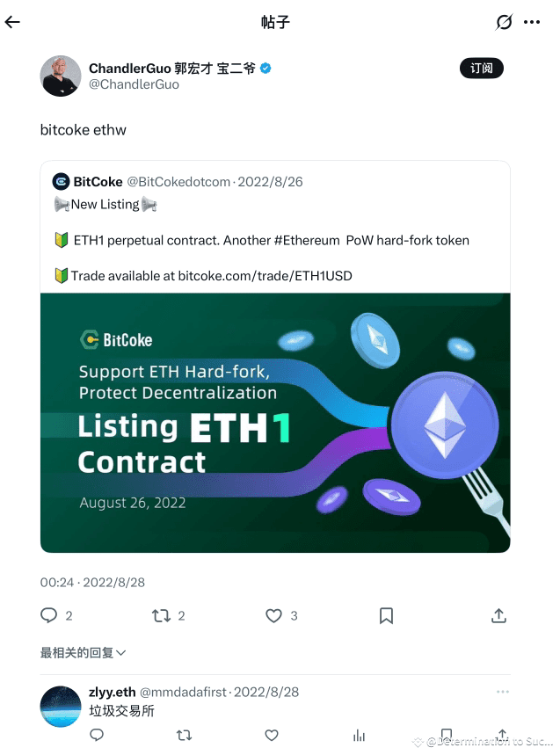Like ChandlerGuo's post with the heart
Viewport: 560px width, 755px height.
point(274,616)
